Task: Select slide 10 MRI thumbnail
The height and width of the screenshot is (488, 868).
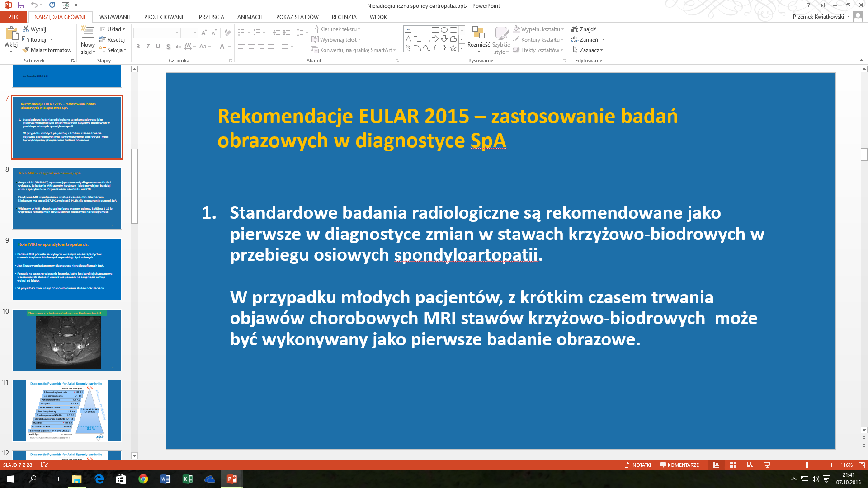Action: [67, 340]
